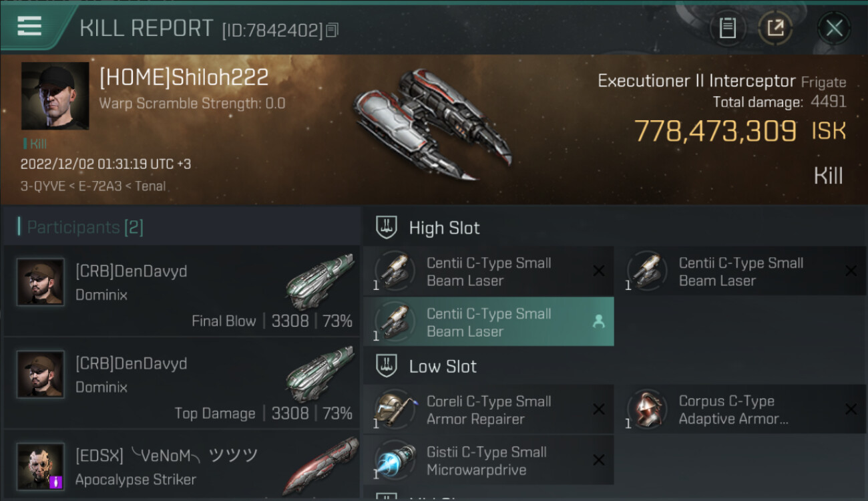Select Gistii C-Type Small Microwarpdrive
This screenshot has height=501, width=868.
(x=489, y=460)
